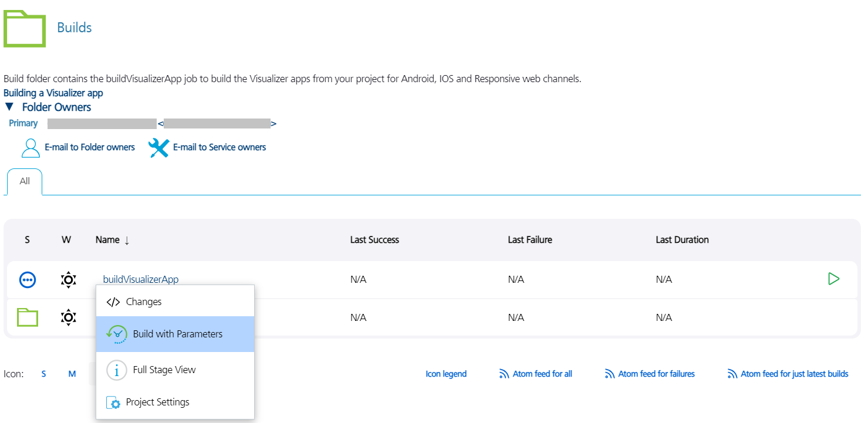
Task: Switch to the All tab
Action: [24, 180]
